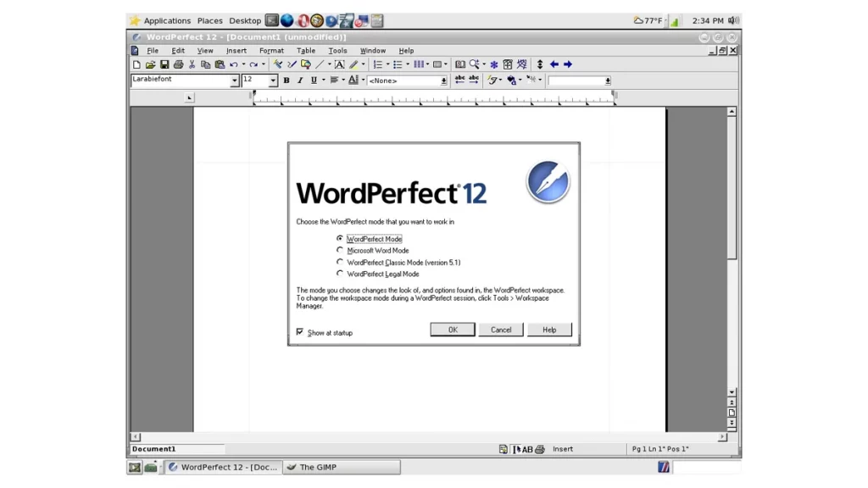Toggle Italic formatting
This screenshot has height=488, width=868.
300,80
